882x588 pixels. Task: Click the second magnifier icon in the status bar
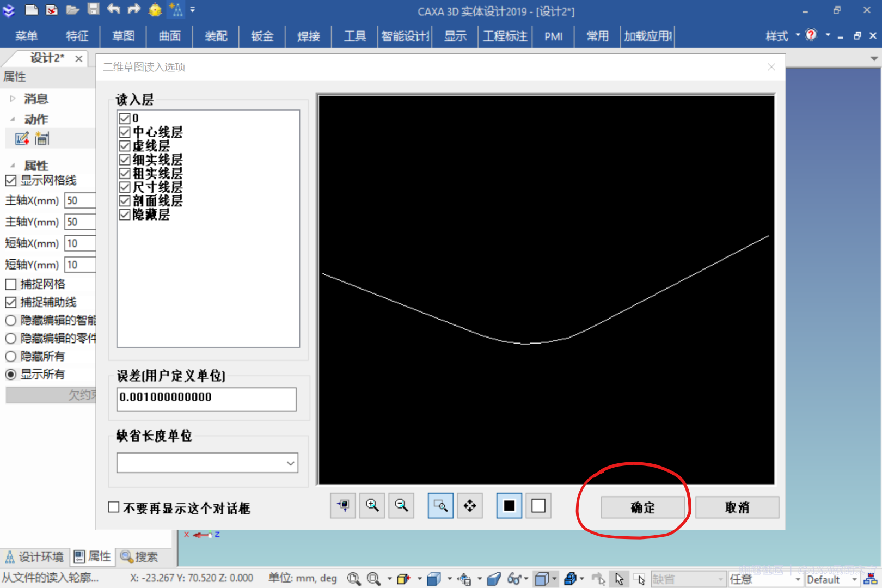click(x=373, y=579)
